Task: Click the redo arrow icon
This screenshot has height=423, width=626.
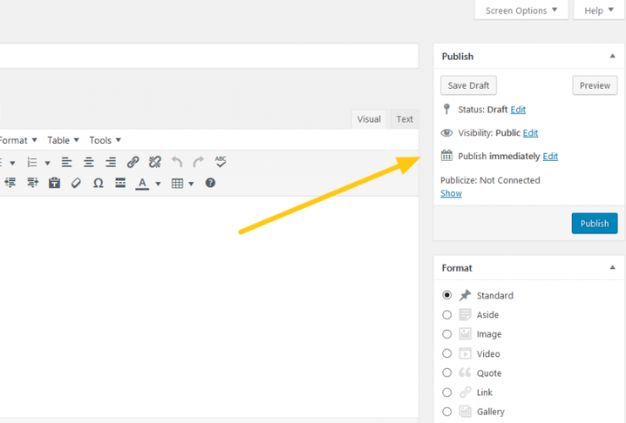Action: pyautogui.click(x=198, y=162)
